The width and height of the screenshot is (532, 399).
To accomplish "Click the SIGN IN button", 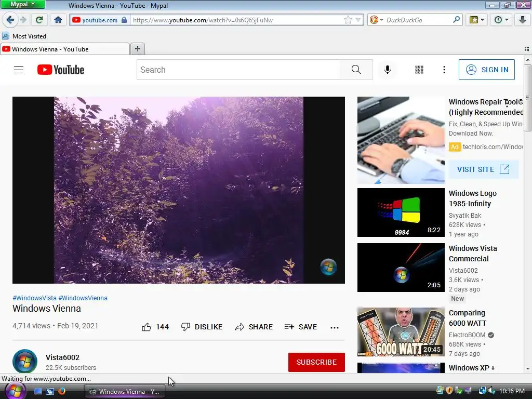I will pos(486,70).
